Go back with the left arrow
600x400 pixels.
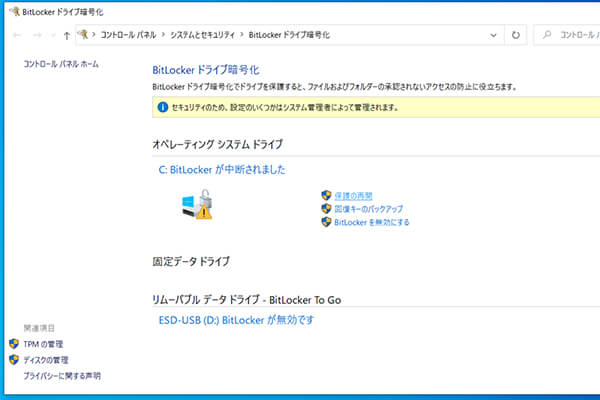[17, 35]
